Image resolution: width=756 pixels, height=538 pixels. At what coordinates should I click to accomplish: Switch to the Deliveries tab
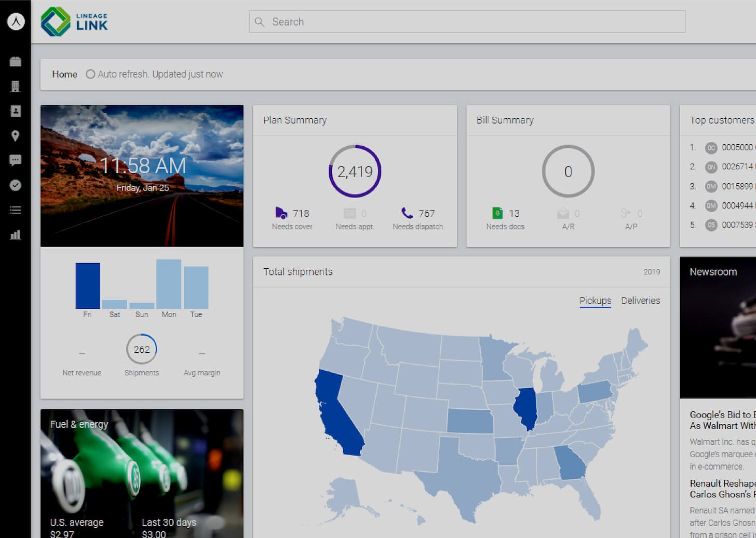click(640, 301)
